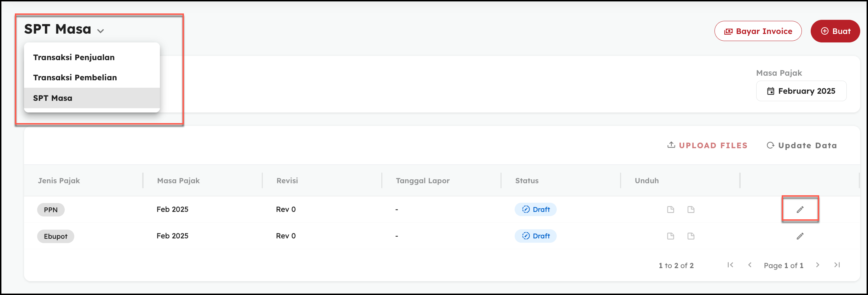The width and height of the screenshot is (868, 295).
Task: Click the red Buat button
Action: pyautogui.click(x=835, y=31)
